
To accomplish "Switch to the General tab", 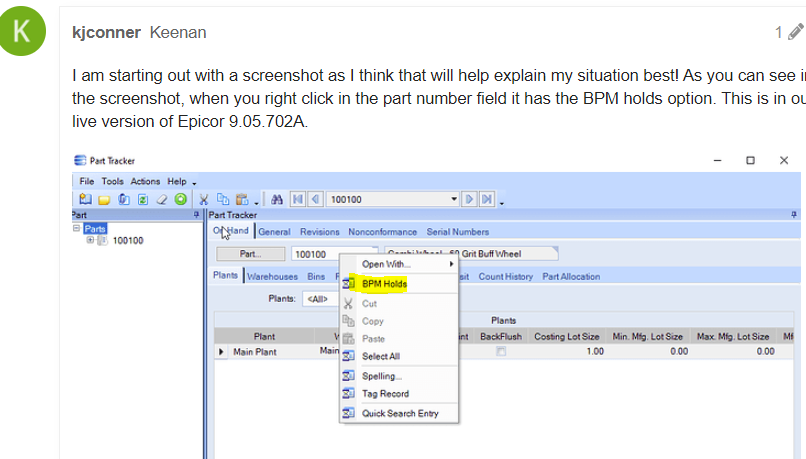I will [274, 232].
